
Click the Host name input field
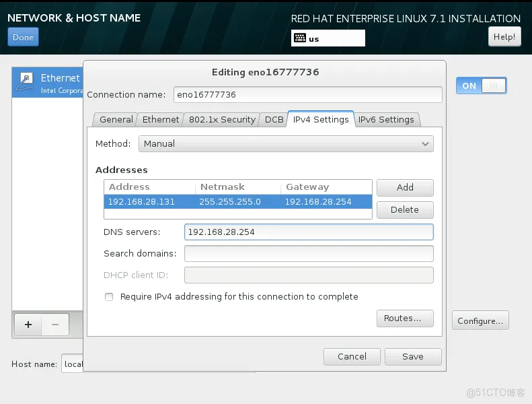(72, 364)
